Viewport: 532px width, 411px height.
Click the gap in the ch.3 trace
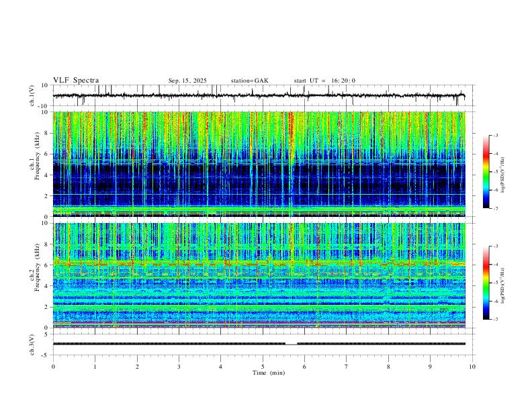[291, 344]
